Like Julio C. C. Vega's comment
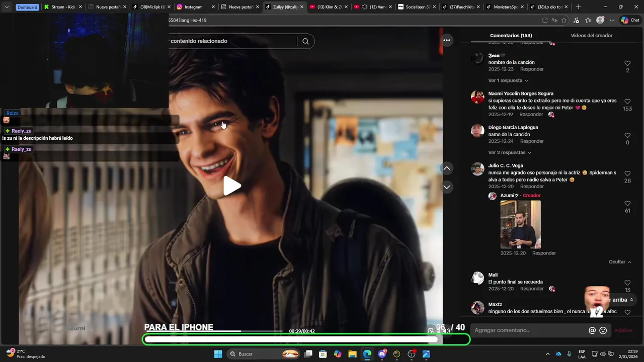Viewport: 644px width, 362px height. pos(627,173)
